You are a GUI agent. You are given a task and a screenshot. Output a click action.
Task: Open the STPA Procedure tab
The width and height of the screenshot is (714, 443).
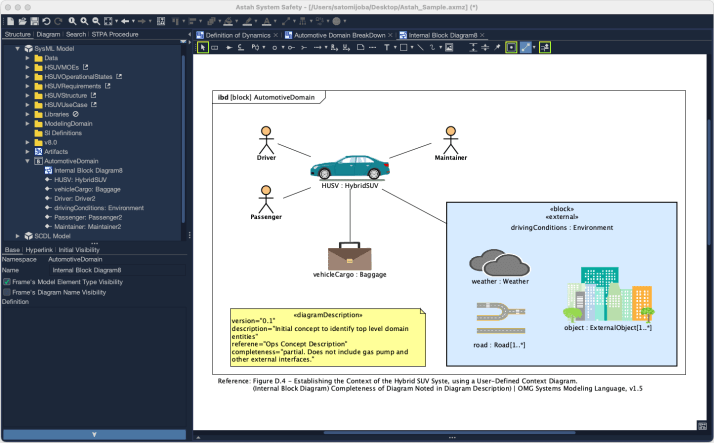[x=116, y=34]
